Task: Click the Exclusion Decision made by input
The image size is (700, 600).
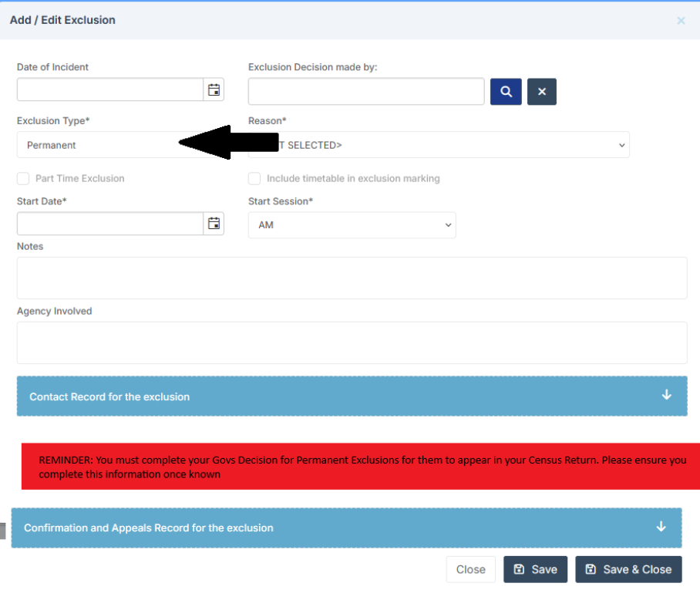Action: tap(366, 91)
